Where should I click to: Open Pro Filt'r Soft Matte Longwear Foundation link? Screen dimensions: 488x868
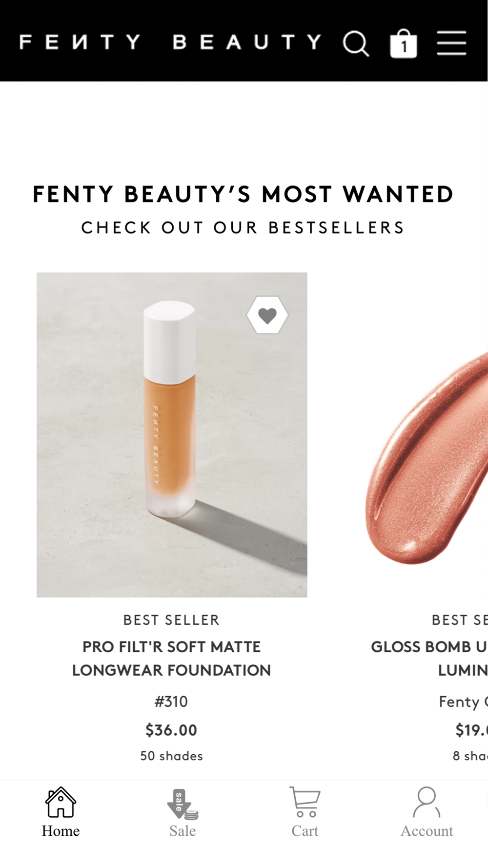171,658
